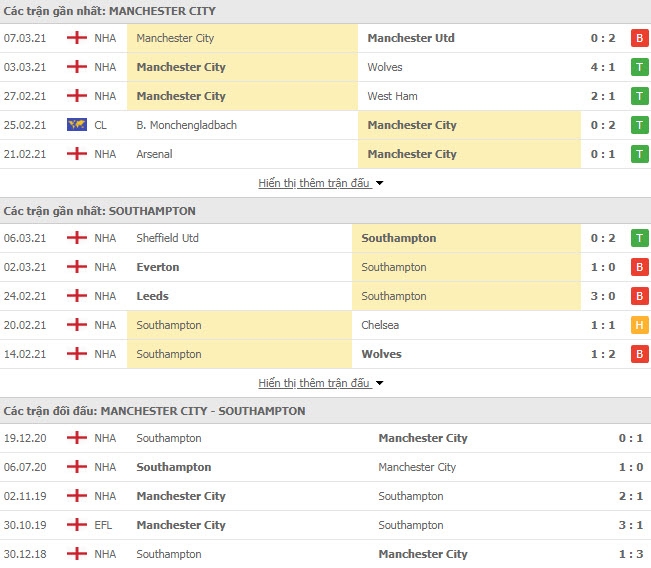Click the orange H draw badge on Chelsea row
The height and width of the screenshot is (568, 651).
point(639,325)
